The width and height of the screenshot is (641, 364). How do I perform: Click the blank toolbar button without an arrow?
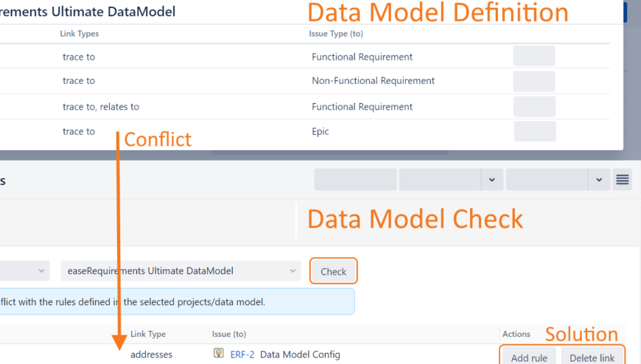(355, 180)
